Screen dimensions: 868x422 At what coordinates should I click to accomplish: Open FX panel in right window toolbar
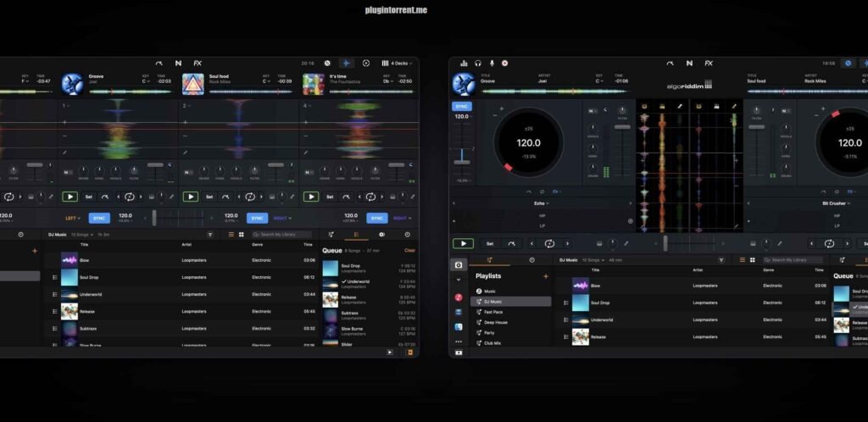(709, 63)
